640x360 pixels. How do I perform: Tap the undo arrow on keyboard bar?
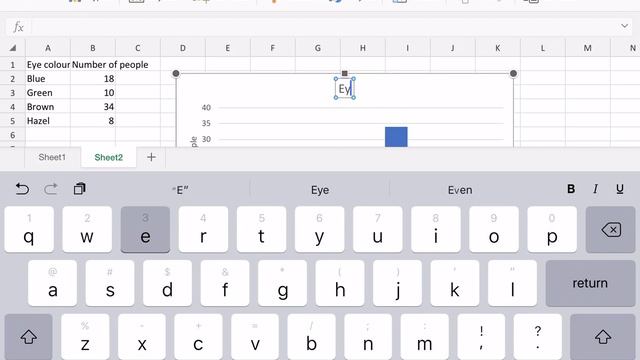[22, 189]
